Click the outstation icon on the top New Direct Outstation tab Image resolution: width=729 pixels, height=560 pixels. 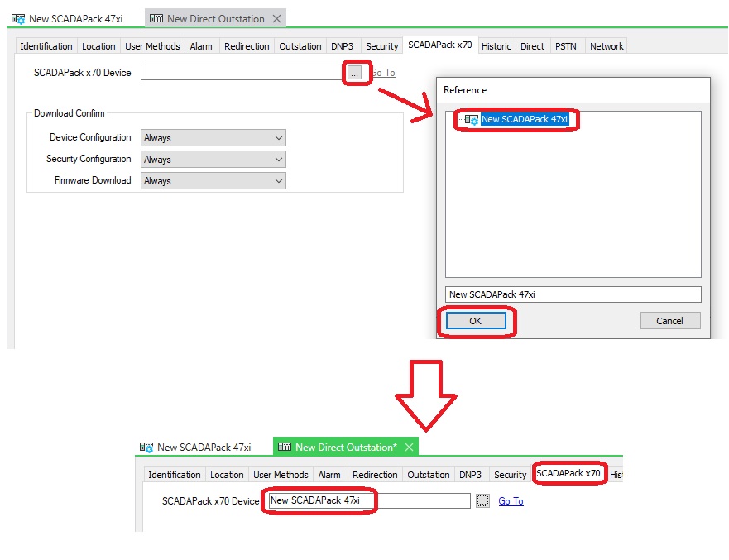click(x=156, y=18)
